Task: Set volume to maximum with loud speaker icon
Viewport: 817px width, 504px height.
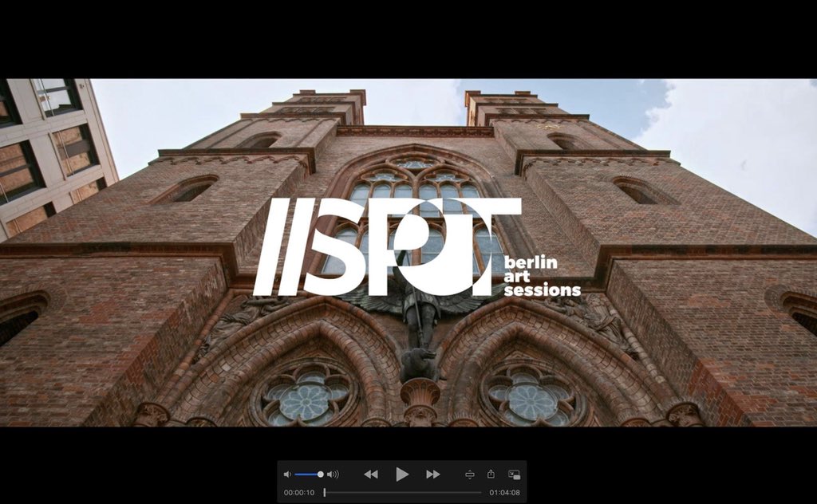Action: tap(332, 472)
